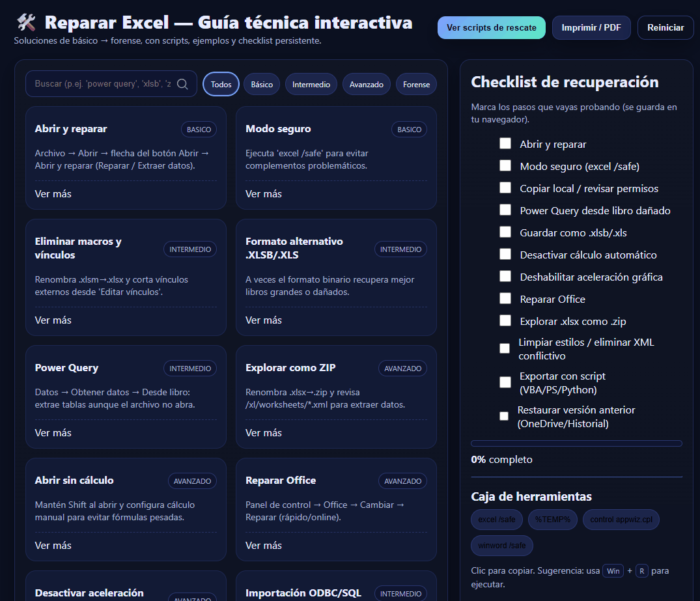Click the 'R' keyboard key hint
700x601 pixels.
[642, 570]
